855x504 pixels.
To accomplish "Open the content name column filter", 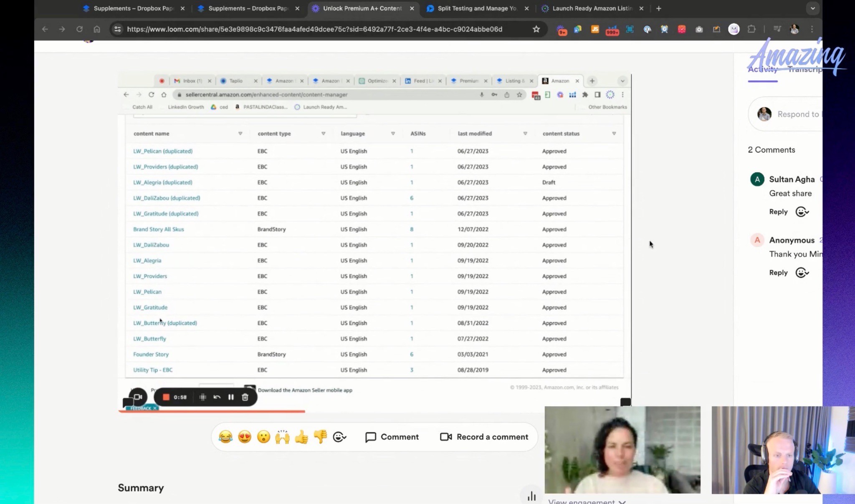I will (240, 134).
